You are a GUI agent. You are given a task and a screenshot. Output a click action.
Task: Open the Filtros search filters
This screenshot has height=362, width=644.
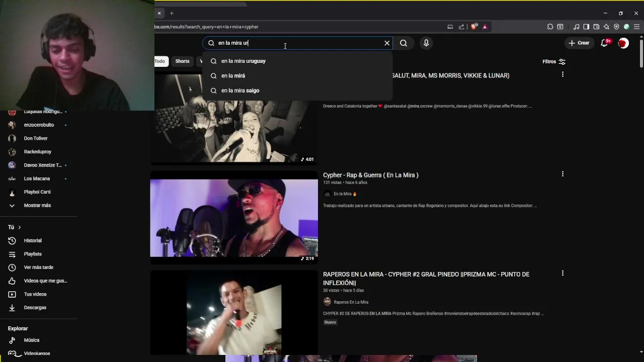554,61
